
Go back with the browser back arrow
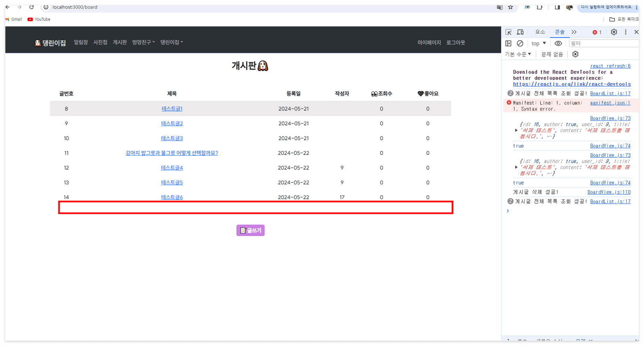[x=8, y=7]
